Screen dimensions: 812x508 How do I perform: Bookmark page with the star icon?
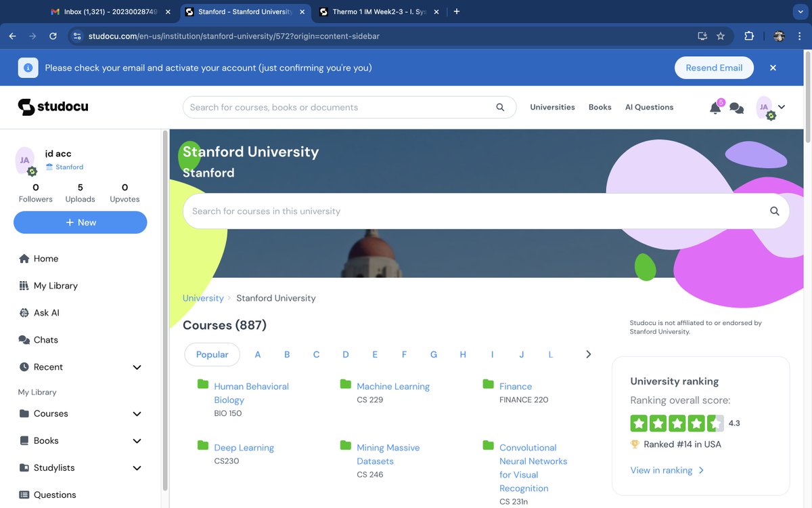coord(721,37)
